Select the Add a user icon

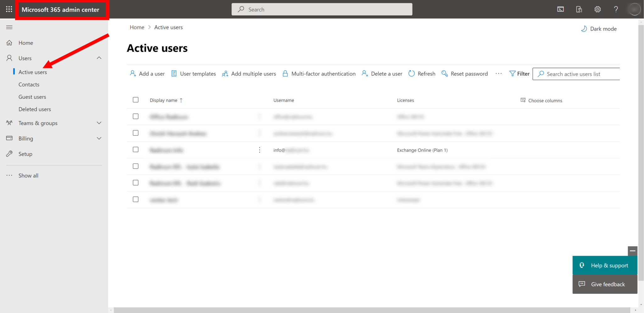pyautogui.click(x=133, y=73)
